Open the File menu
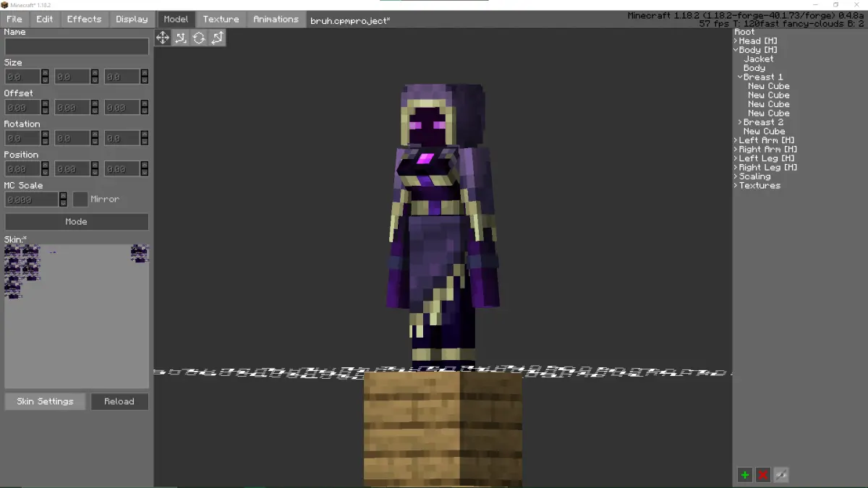Screen dimensions: 868x488 tap(14, 19)
